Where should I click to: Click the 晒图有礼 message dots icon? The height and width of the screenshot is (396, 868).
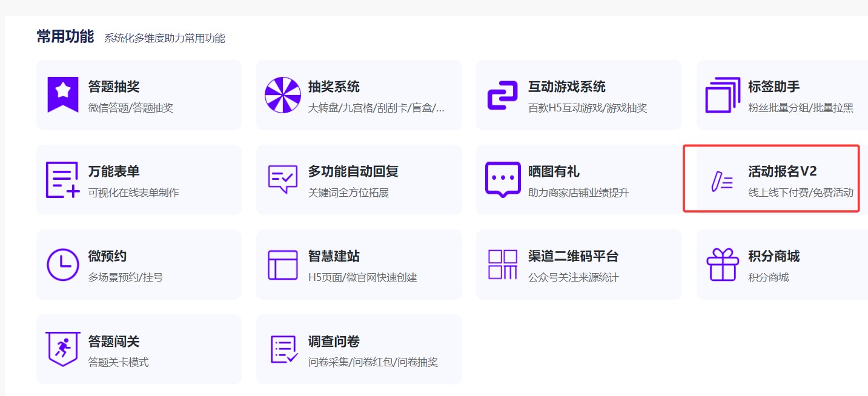pyautogui.click(x=503, y=180)
